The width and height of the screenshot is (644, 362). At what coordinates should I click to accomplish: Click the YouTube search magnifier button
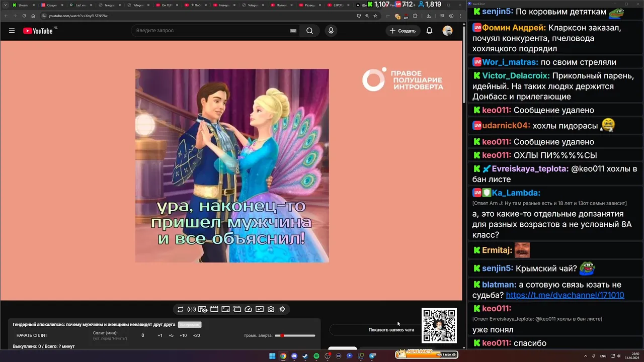tap(309, 31)
